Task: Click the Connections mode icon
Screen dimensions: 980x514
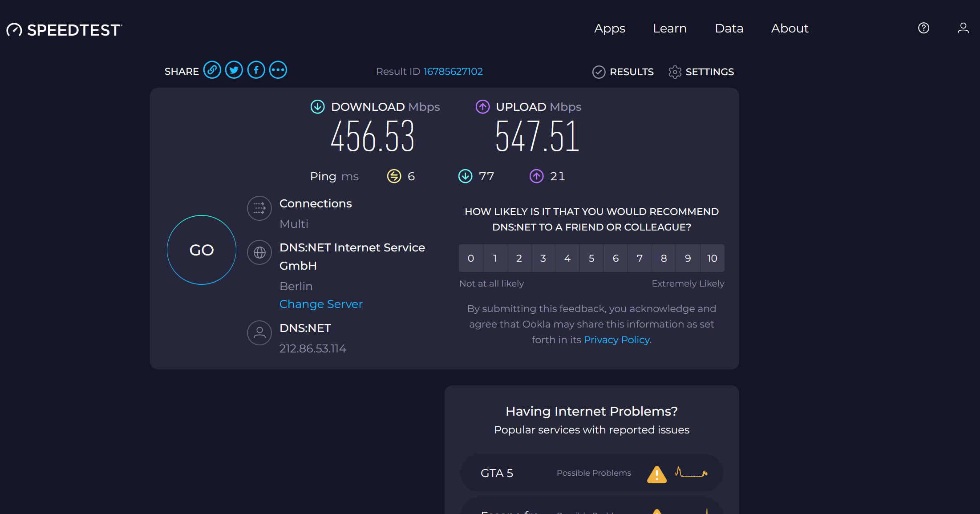Action: click(259, 208)
